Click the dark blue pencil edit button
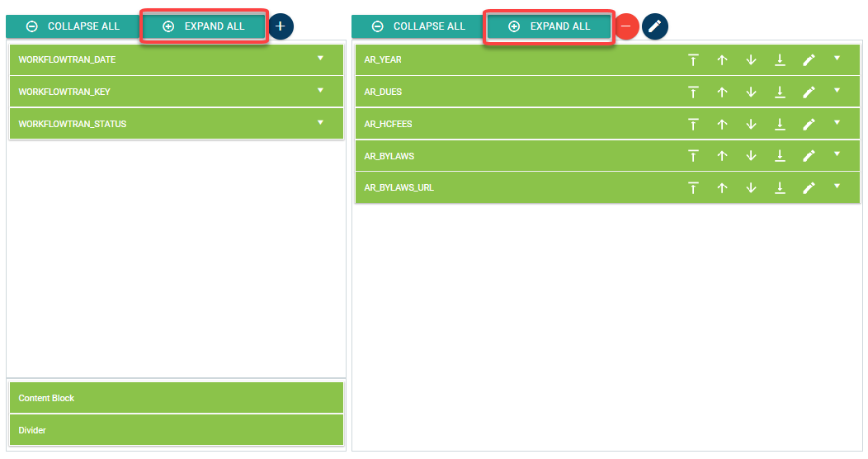The height and width of the screenshot is (459, 868). (655, 26)
